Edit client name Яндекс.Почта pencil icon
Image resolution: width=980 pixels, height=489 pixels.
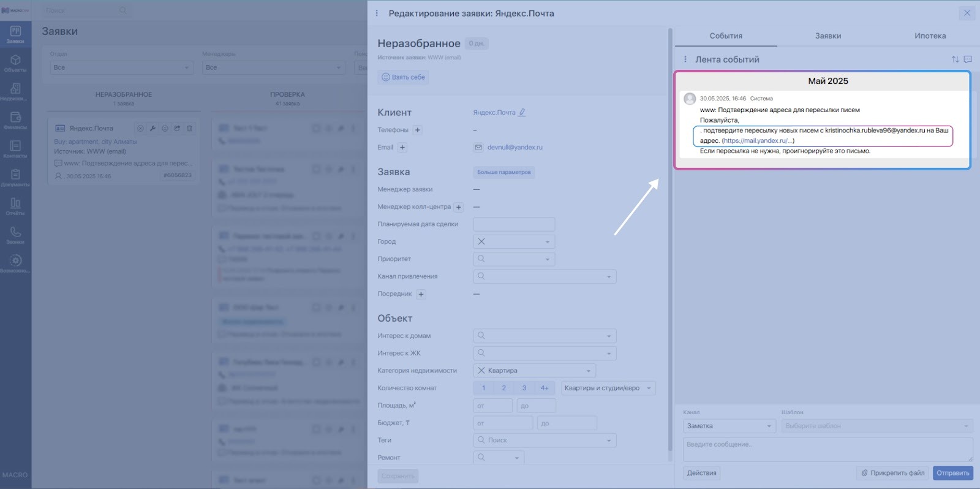[x=522, y=112]
